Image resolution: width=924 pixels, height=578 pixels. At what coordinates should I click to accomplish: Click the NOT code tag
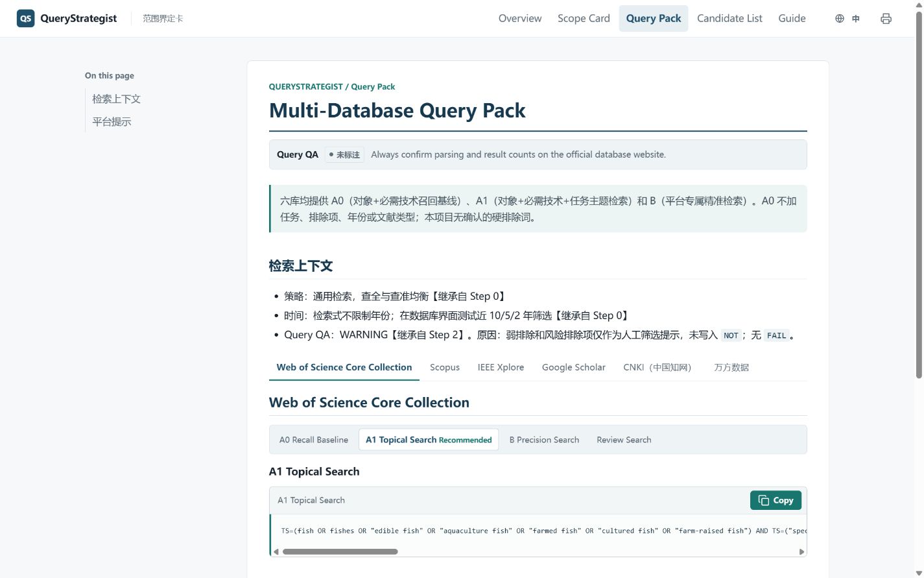click(x=731, y=335)
